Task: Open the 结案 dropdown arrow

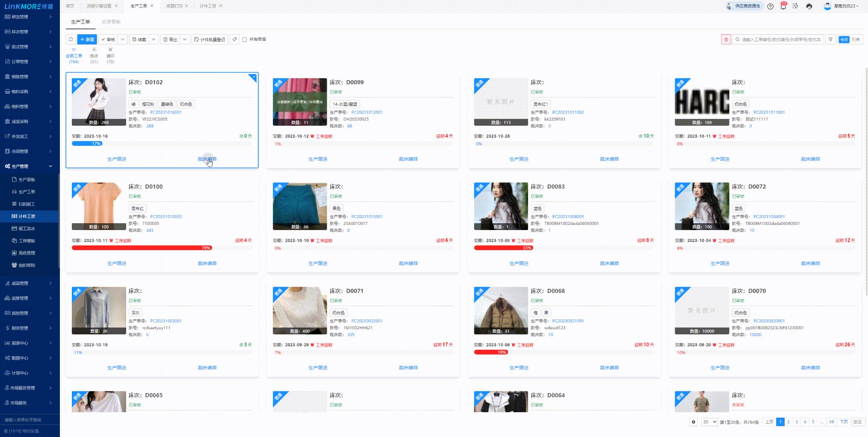Action: point(154,39)
